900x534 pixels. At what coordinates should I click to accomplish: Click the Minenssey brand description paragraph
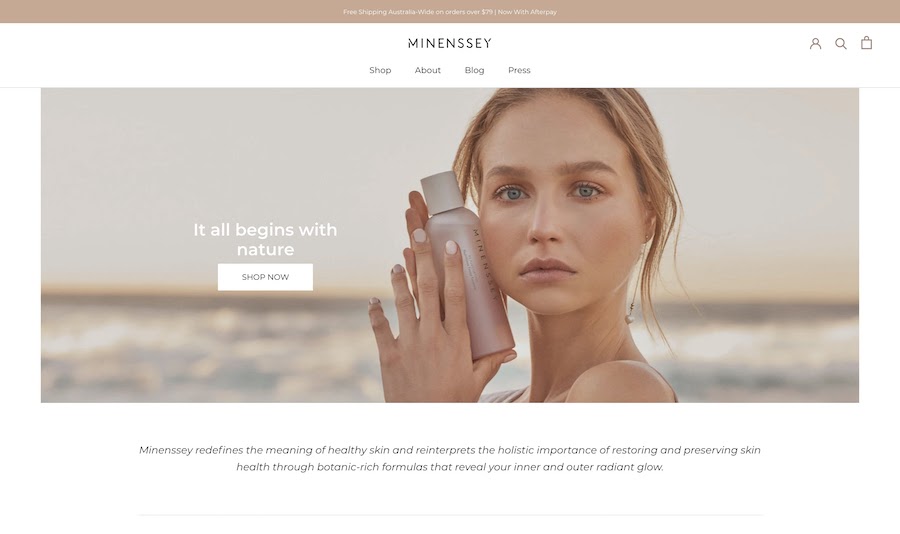pos(450,458)
